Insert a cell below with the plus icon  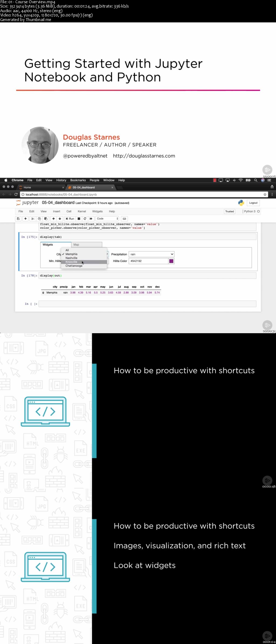(x=26, y=219)
